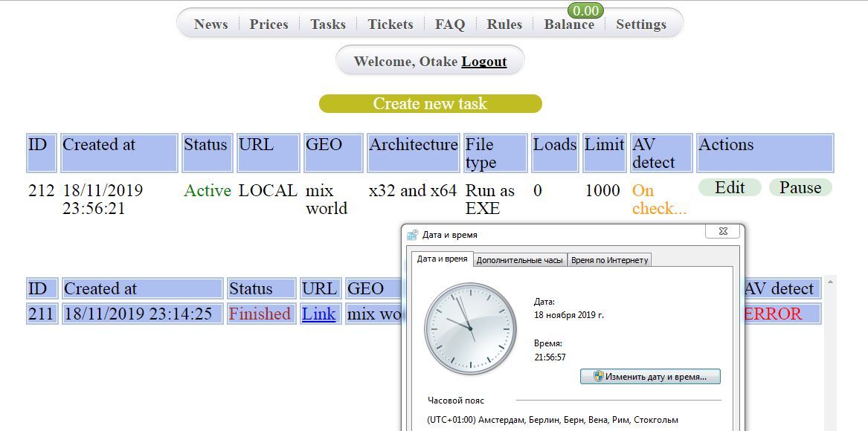868x431 pixels.
Task: Click the UTC+01:00 time zone text
Action: pyautogui.click(x=553, y=420)
